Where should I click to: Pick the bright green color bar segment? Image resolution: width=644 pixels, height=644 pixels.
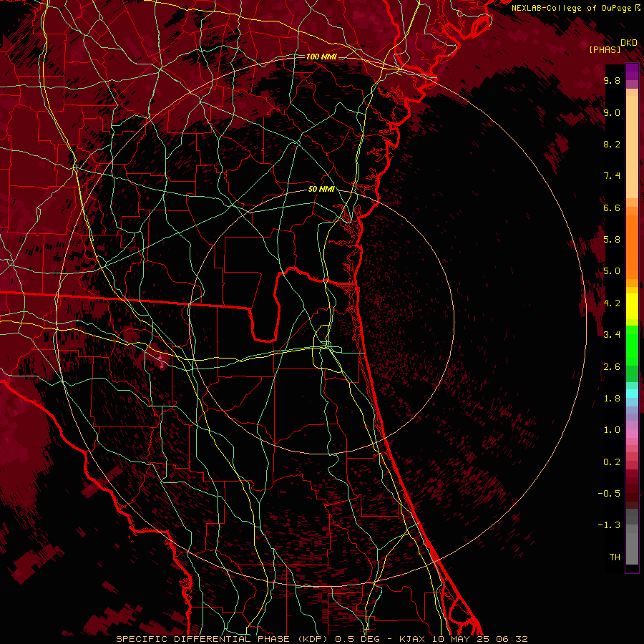pos(632,346)
